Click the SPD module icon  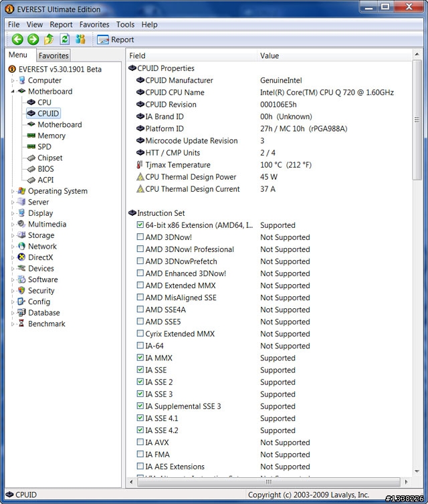(31, 146)
